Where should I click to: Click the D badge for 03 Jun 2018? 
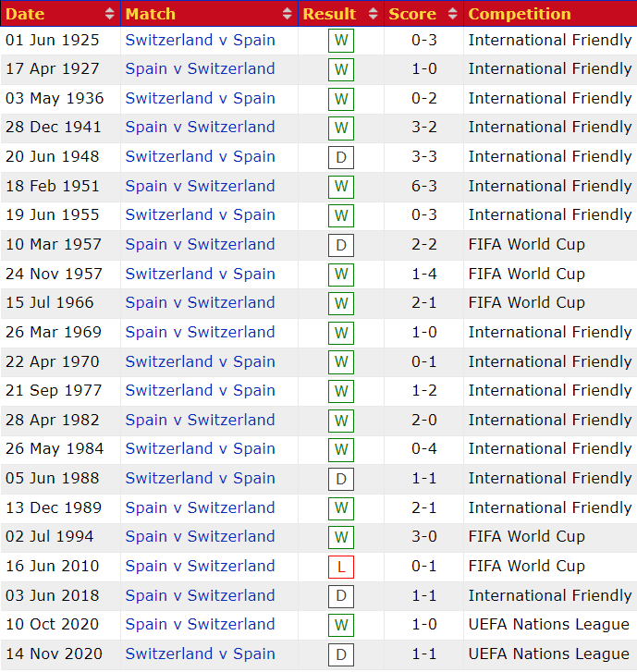(341, 596)
